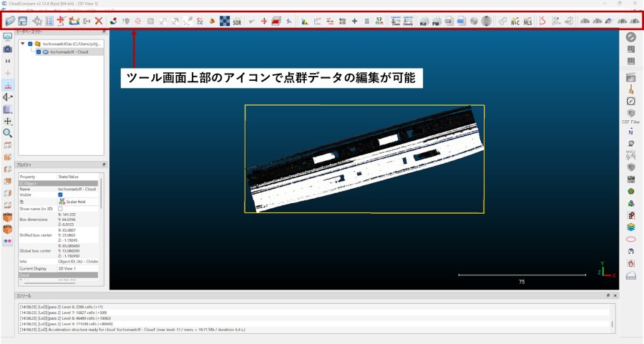The image size is (644, 344).
Task: Enable Show name (in 3D) checkbox
Action: tap(60, 209)
